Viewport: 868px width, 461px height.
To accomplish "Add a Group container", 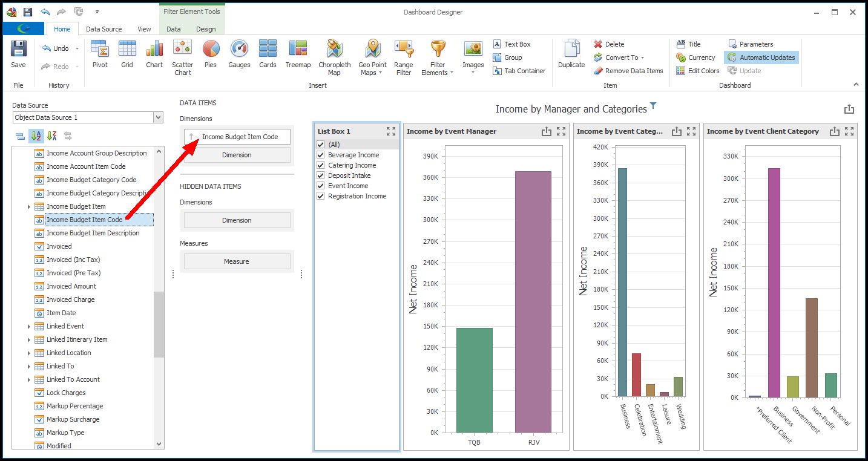I will point(507,57).
